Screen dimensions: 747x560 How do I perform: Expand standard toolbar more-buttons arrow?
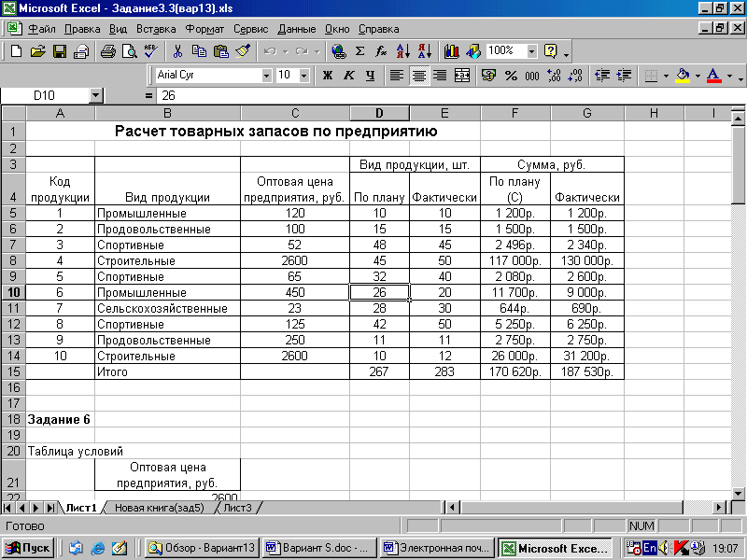pos(566,55)
